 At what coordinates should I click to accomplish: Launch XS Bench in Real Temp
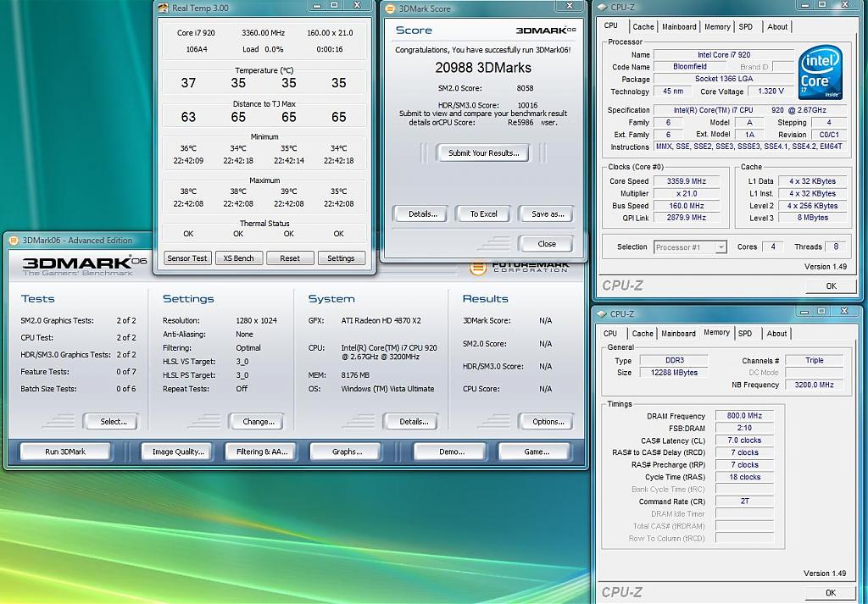point(238,258)
